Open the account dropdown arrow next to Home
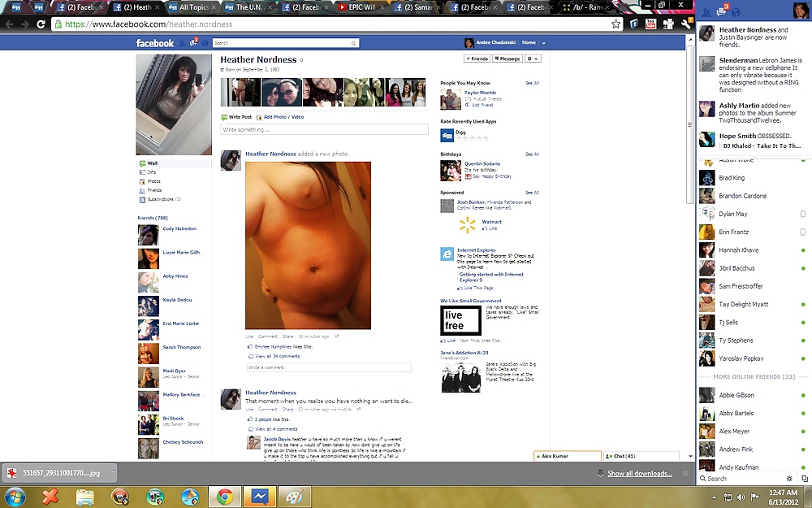 coord(543,43)
